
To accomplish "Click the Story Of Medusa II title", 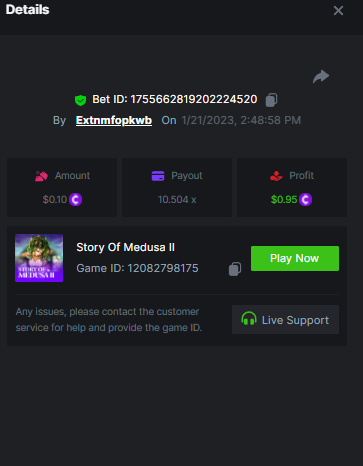I will (x=125, y=247).
